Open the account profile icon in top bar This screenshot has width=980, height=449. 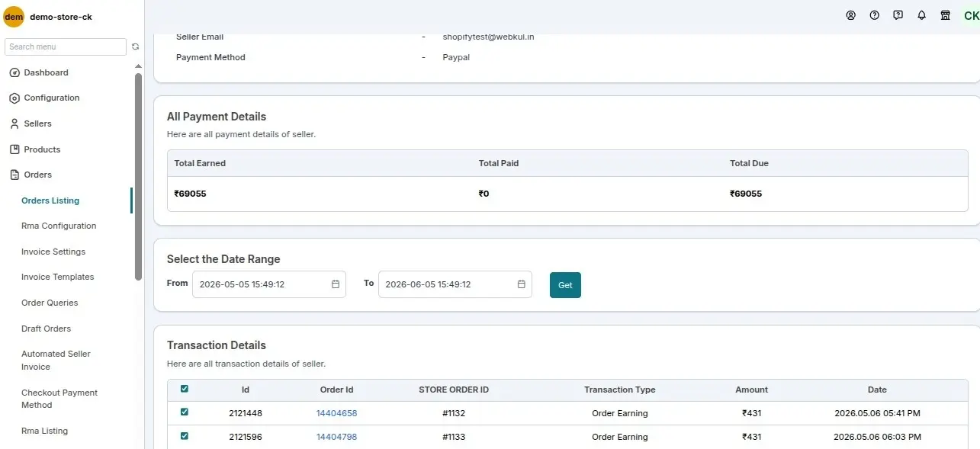pos(851,15)
